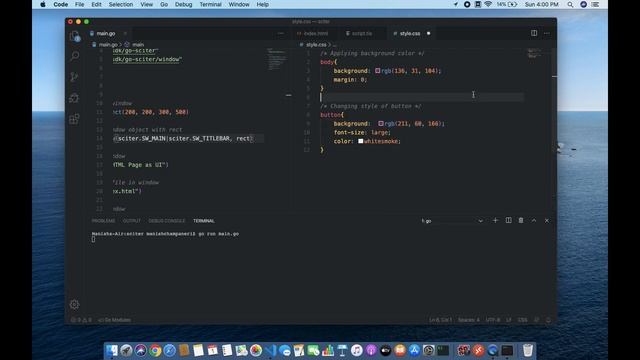Open More Actions for left editor group
Viewport: 640px width, 360px height.
click(x=281, y=33)
